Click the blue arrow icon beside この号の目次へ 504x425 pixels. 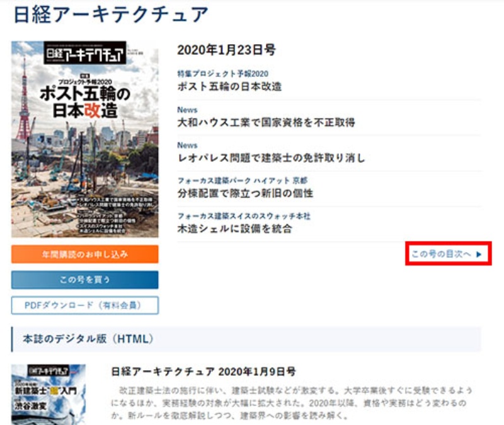pos(479,255)
